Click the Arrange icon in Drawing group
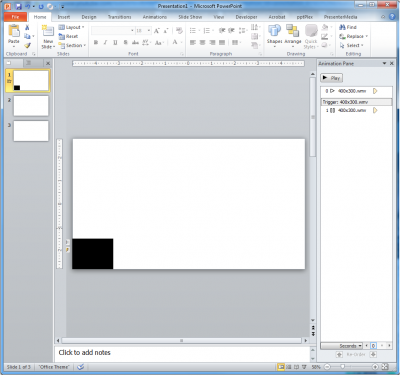 pyautogui.click(x=293, y=31)
